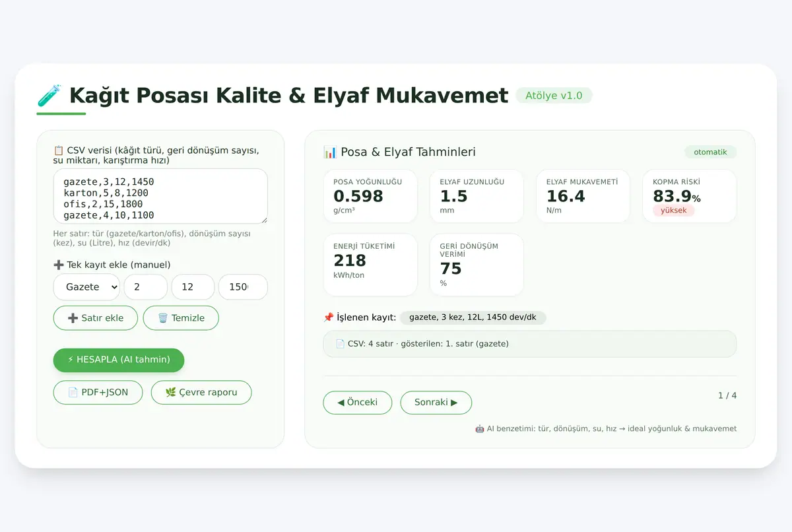Click the otomatik badge
Screen dimensions: 792x532
(x=710, y=152)
